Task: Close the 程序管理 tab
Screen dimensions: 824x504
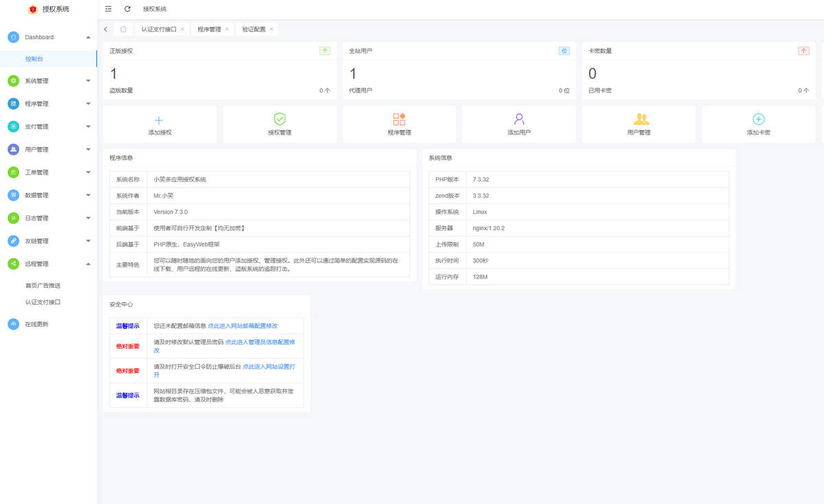Action: pyautogui.click(x=227, y=30)
